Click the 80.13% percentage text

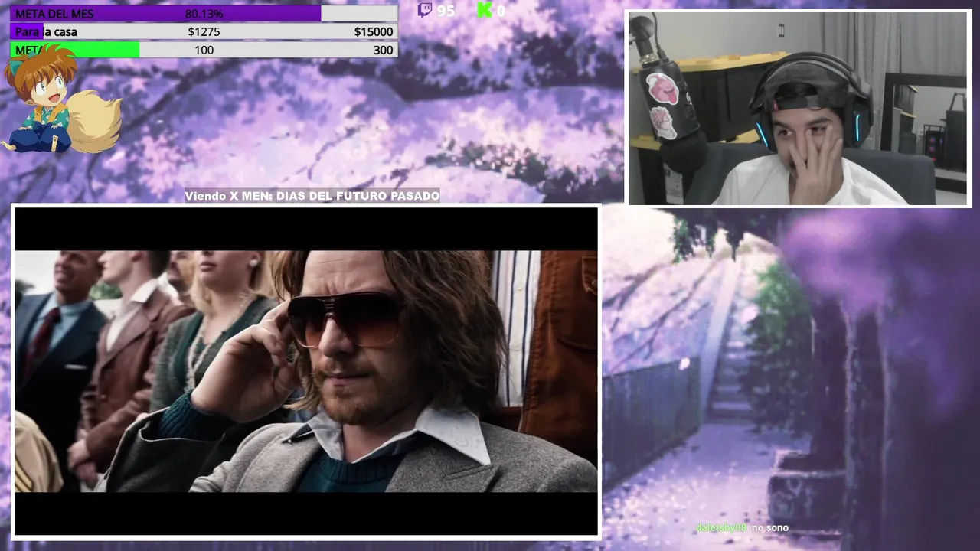(204, 14)
